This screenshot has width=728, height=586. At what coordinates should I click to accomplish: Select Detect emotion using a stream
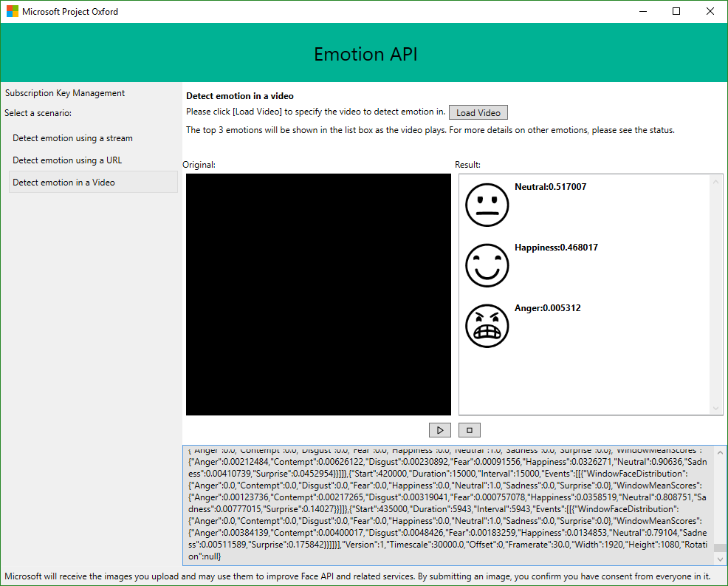point(93,138)
